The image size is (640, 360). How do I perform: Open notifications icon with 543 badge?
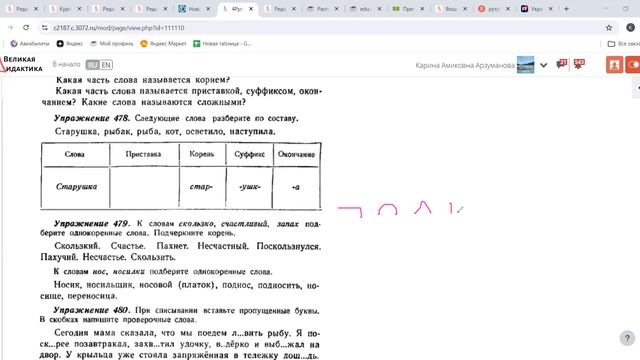point(579,64)
